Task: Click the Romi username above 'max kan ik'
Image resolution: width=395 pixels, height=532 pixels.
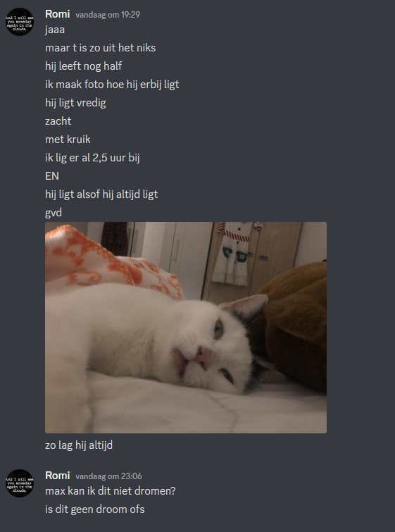Action: coord(57,476)
